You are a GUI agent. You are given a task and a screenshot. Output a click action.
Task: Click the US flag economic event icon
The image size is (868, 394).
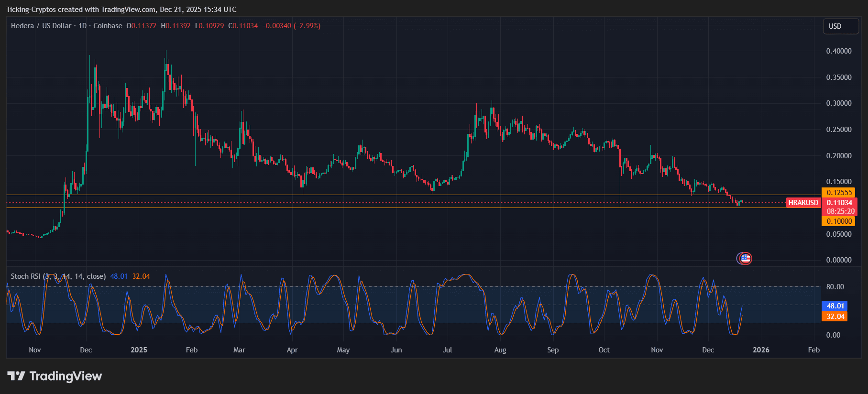(x=745, y=259)
